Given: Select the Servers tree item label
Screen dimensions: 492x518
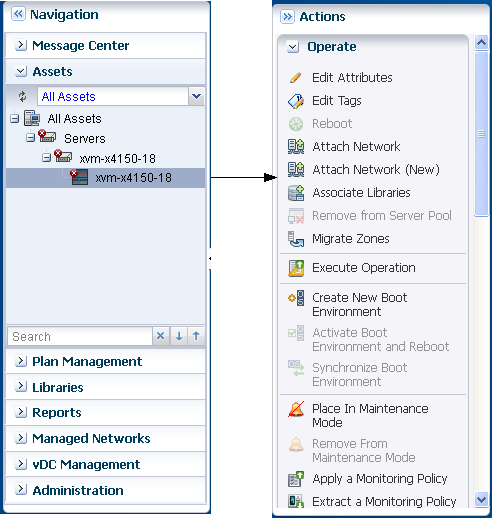Looking at the screenshot, I should pos(85,138).
